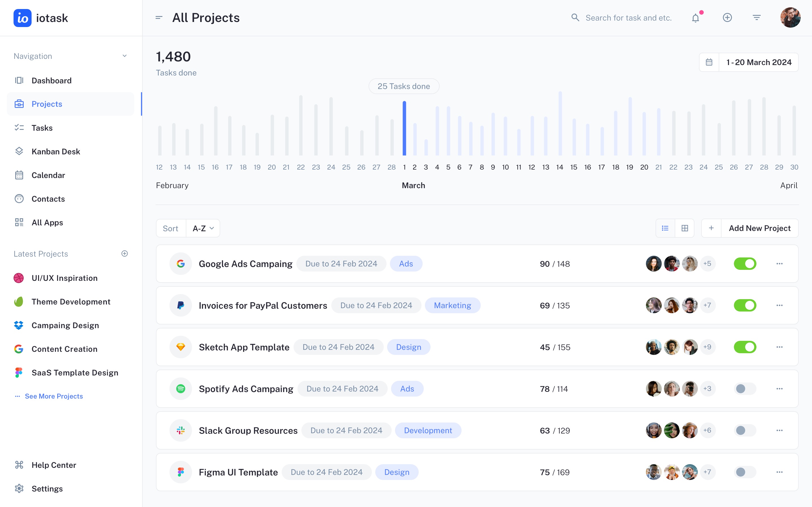Go to Kanban Desk in sidebar
Image resolution: width=812 pixels, height=507 pixels.
pos(56,152)
